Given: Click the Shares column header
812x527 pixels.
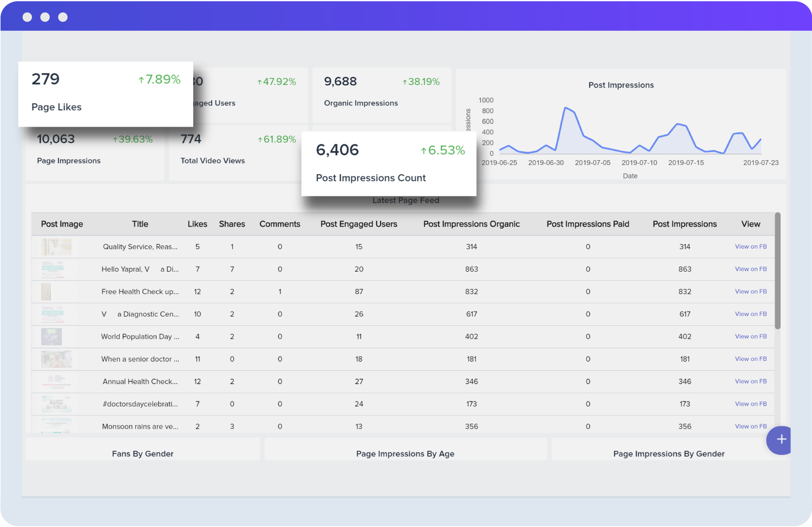Looking at the screenshot, I should [232, 224].
